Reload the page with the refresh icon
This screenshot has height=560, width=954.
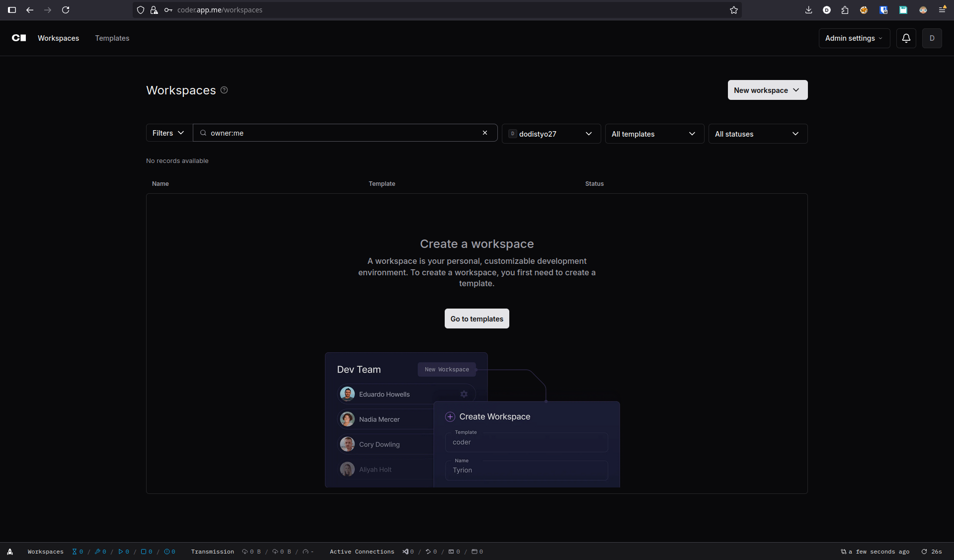tap(65, 10)
